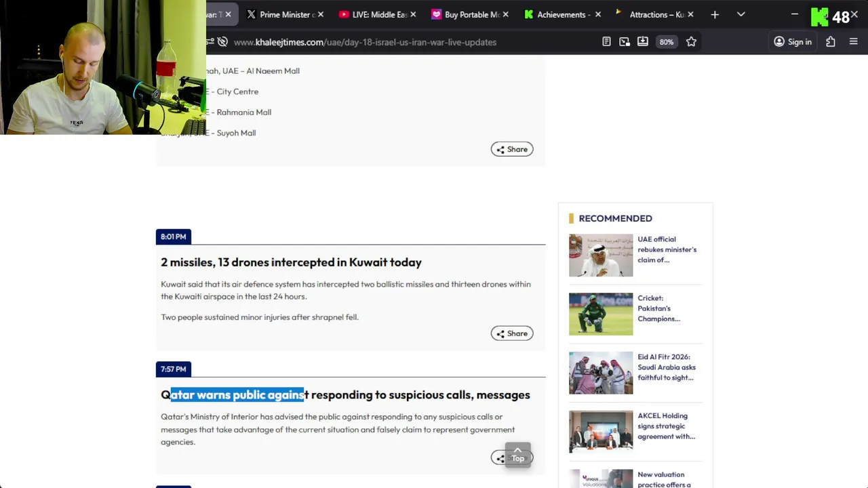The image size is (868, 488).
Task: Click the 7:57 PM timestamp badge
Action: (x=174, y=369)
